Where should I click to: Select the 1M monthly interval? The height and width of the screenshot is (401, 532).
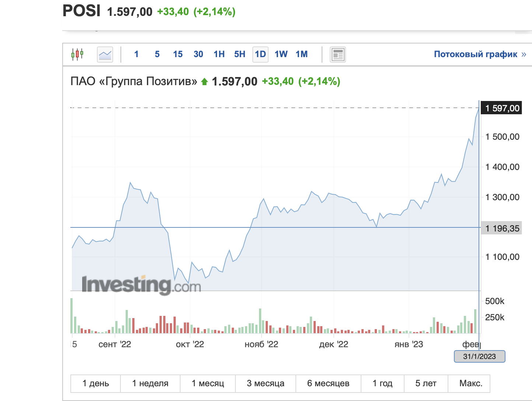point(302,54)
